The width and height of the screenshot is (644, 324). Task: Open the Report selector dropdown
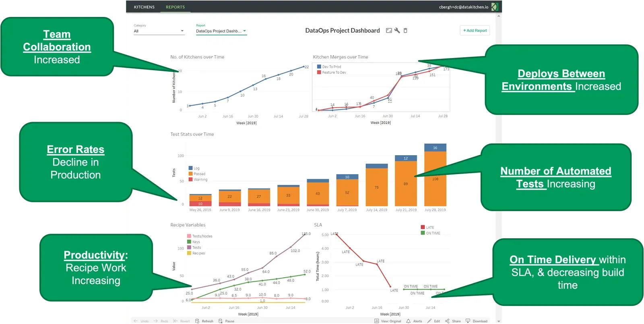pyautogui.click(x=221, y=31)
